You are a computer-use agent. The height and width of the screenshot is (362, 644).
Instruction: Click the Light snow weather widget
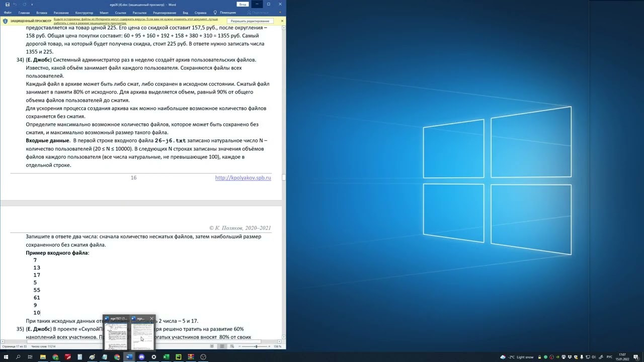pyautogui.click(x=518, y=357)
